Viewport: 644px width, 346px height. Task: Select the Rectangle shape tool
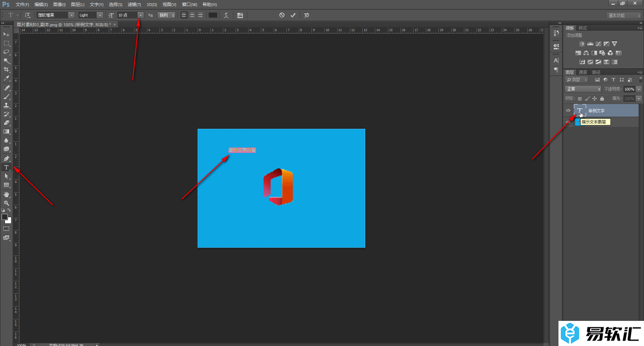click(7, 185)
